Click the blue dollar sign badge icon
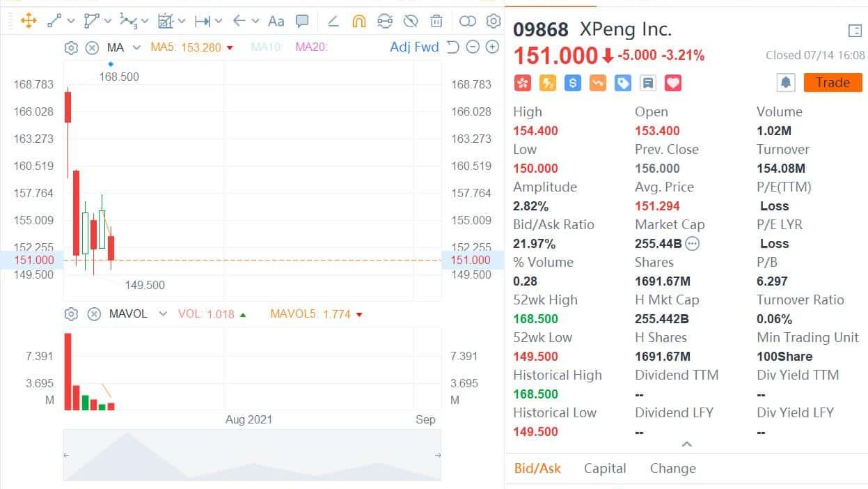 pos(573,84)
